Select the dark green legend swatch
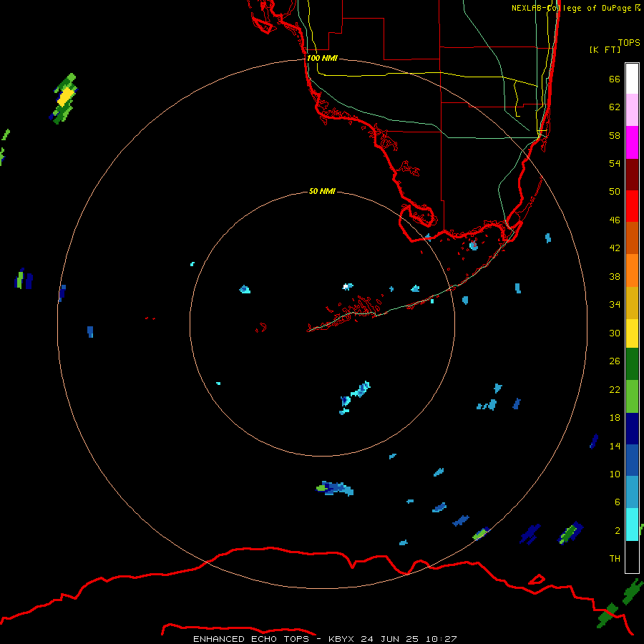The width and height of the screenshot is (644, 644). click(632, 364)
